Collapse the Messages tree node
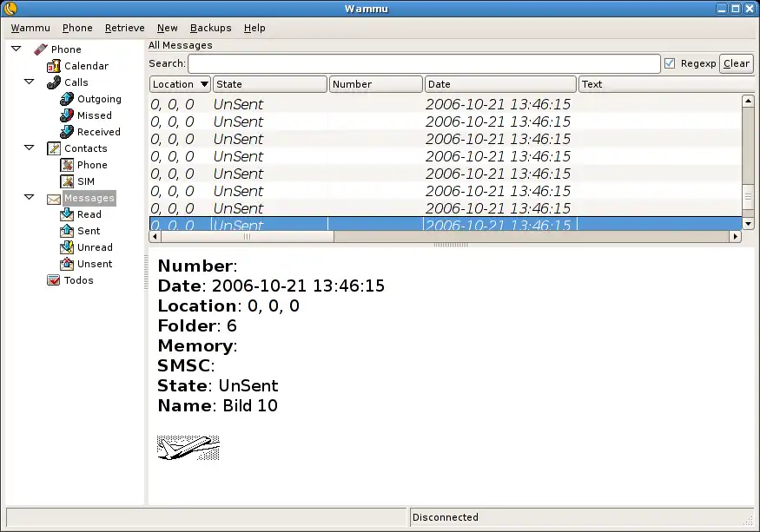The image size is (760, 532). 29,197
